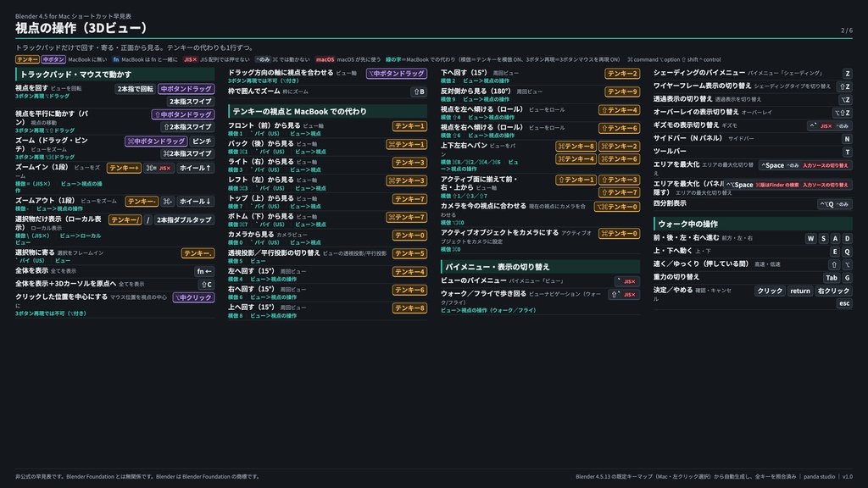Select the return key badge in 決定／やめる
The height and width of the screenshot is (488, 868).
[x=800, y=291]
